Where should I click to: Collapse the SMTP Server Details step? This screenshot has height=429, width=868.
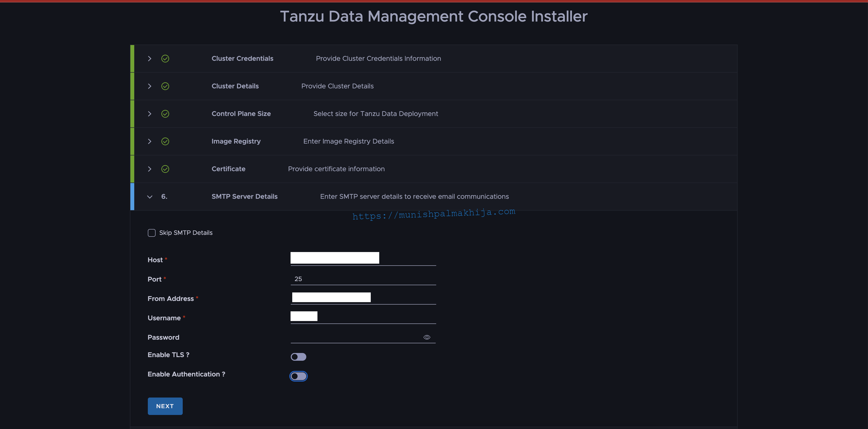coord(150,197)
